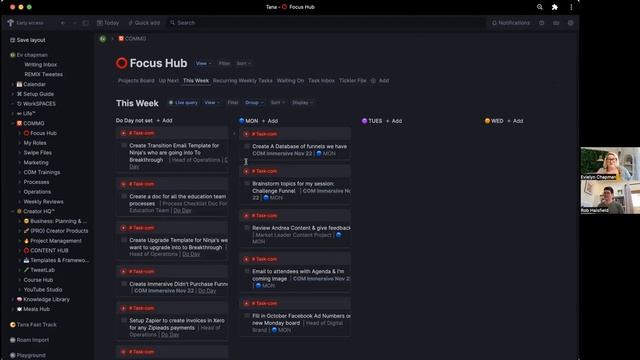The image size is (640, 360).
Task: Switch to the Task Inbox tab
Action: tap(321, 81)
